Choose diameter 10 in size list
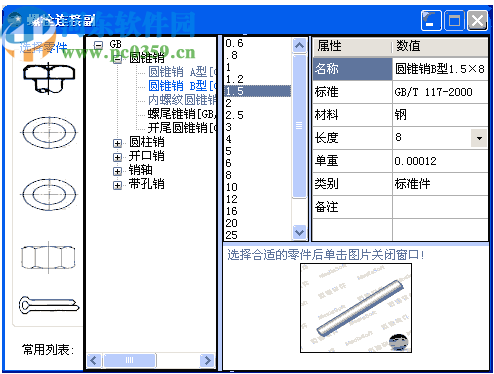The image size is (494, 374). (x=258, y=187)
